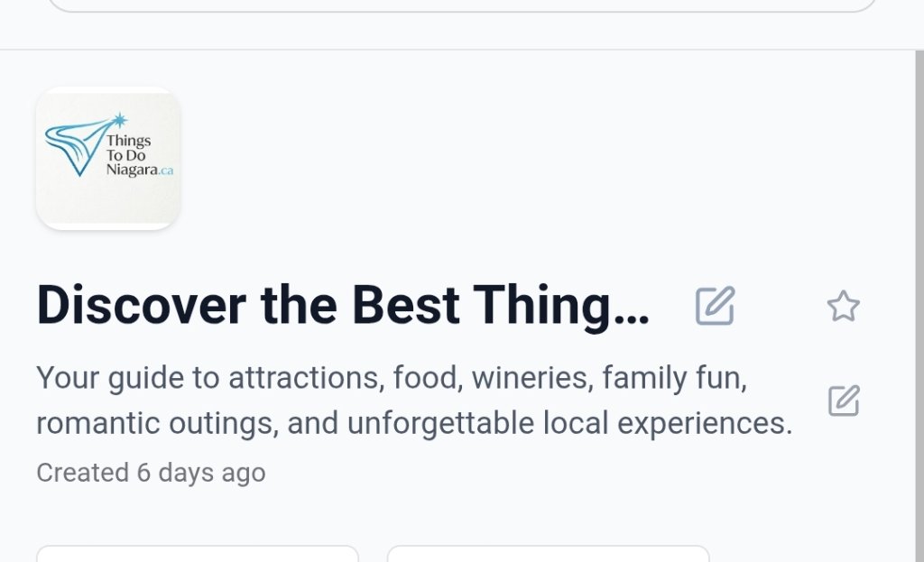924x562 pixels.
Task: Click the "Niagara.ca" text in the logo
Action: pos(138,170)
